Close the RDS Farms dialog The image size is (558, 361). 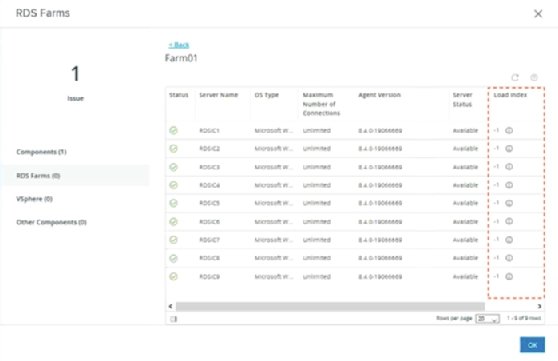(538, 14)
